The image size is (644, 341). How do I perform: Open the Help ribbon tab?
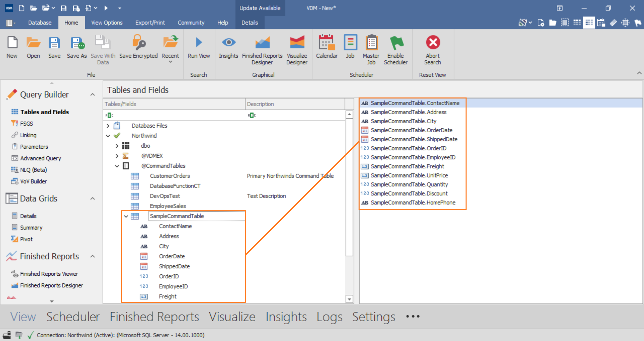223,23
